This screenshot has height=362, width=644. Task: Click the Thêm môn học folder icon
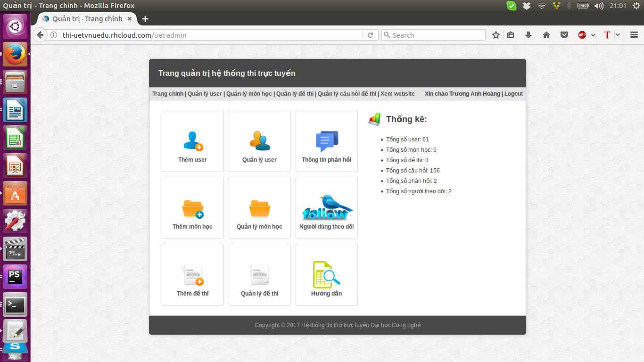click(193, 208)
